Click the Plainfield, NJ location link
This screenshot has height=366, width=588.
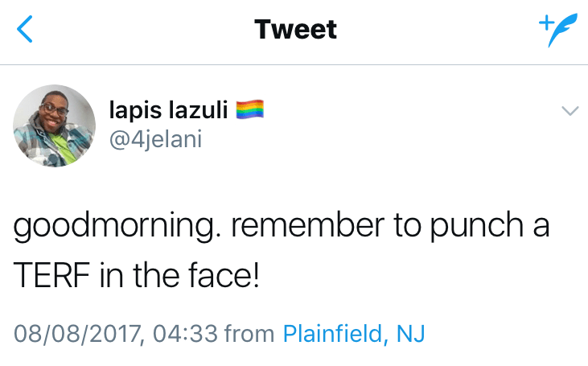353,332
